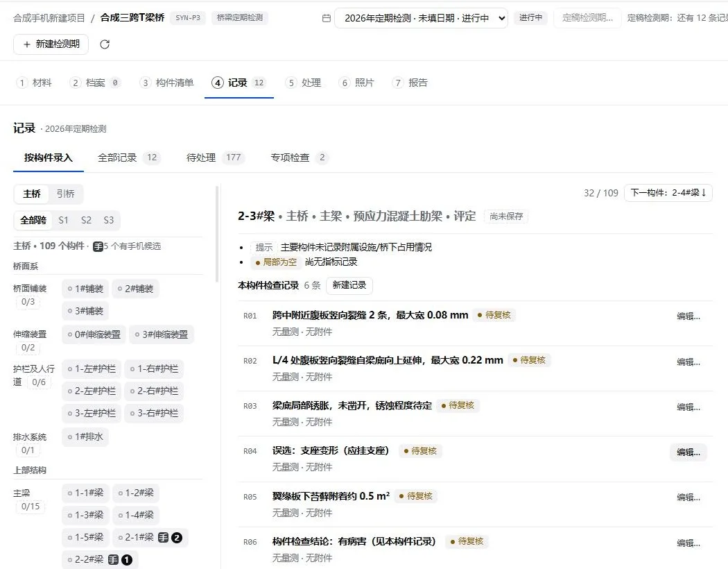Select component 3-右#护栏
This screenshot has width=728, height=569.
(x=154, y=413)
